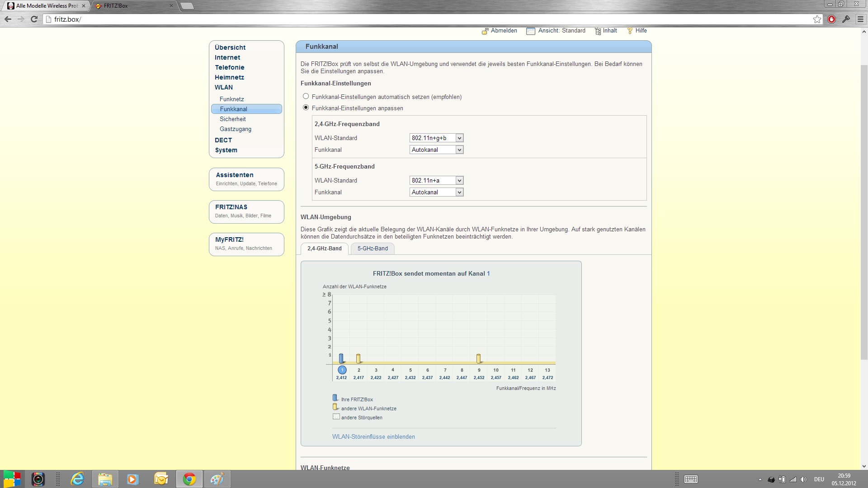Open Heimnetz menu in sidebar
This screenshot has width=868, height=488.
coord(229,77)
